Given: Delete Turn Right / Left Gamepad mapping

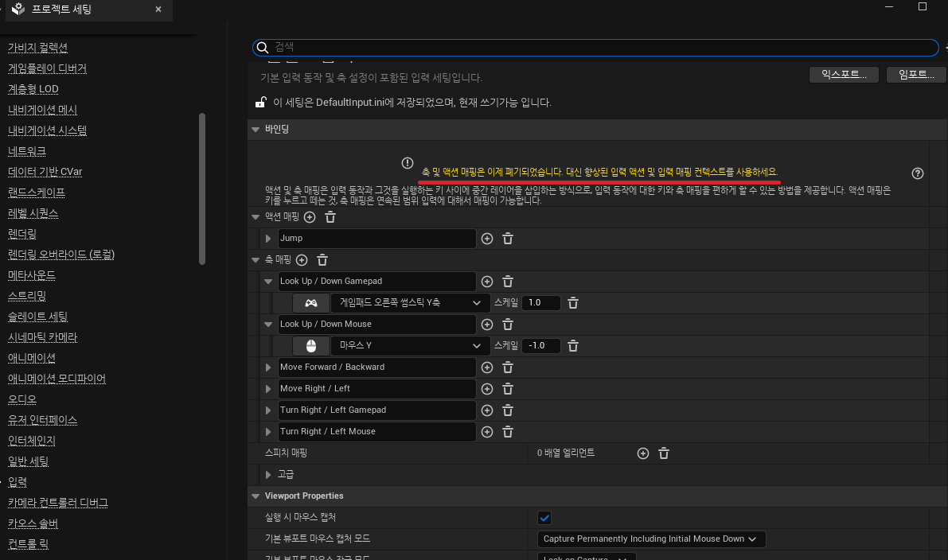Looking at the screenshot, I should [508, 410].
